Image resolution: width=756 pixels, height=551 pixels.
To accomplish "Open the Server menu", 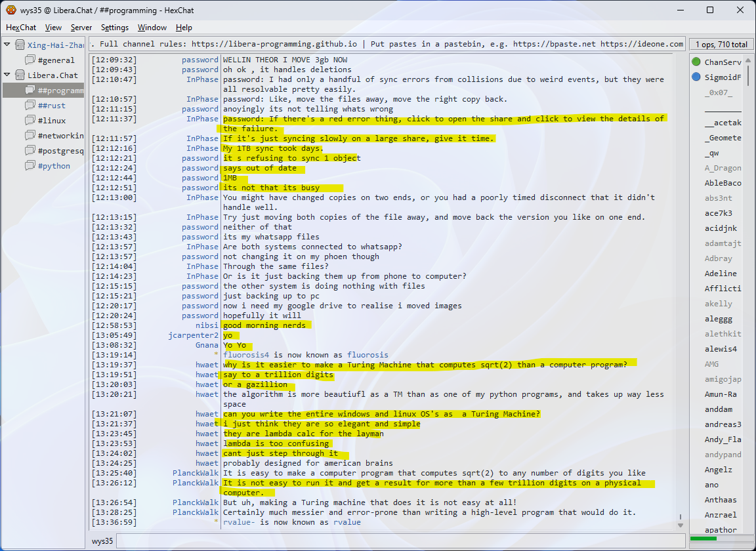I will click(x=81, y=28).
